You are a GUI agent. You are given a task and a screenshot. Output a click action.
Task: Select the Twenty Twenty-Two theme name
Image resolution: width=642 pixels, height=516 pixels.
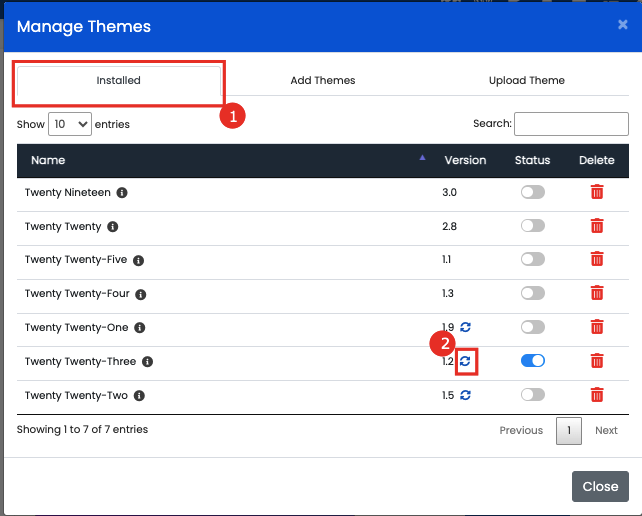[76, 396]
